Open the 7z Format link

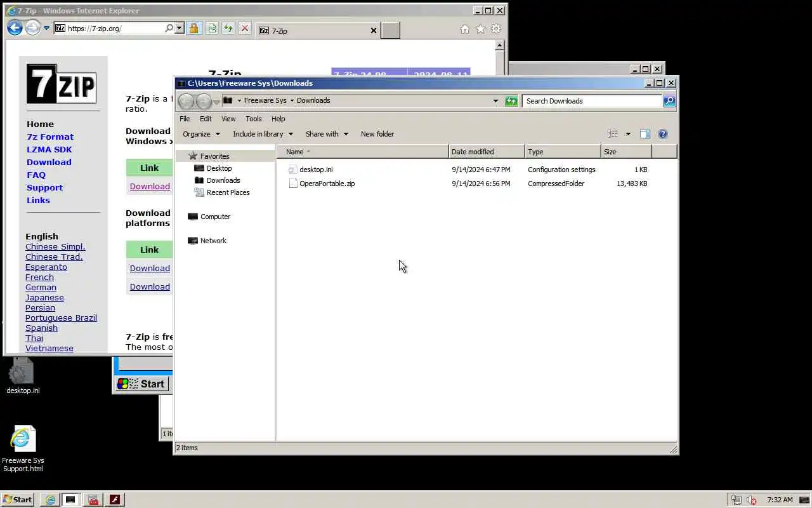[x=50, y=137]
